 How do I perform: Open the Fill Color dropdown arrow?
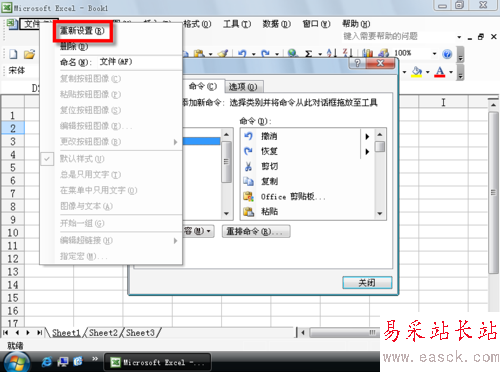[428, 72]
